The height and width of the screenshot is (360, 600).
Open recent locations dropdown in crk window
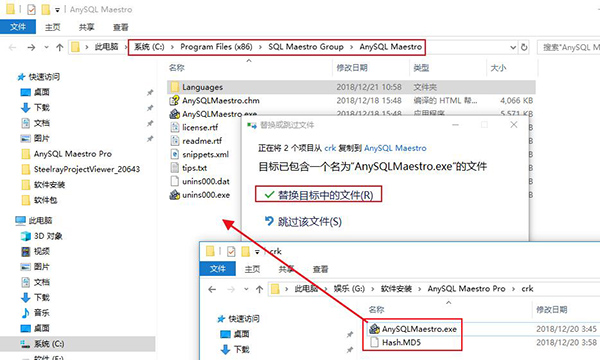(x=246, y=289)
